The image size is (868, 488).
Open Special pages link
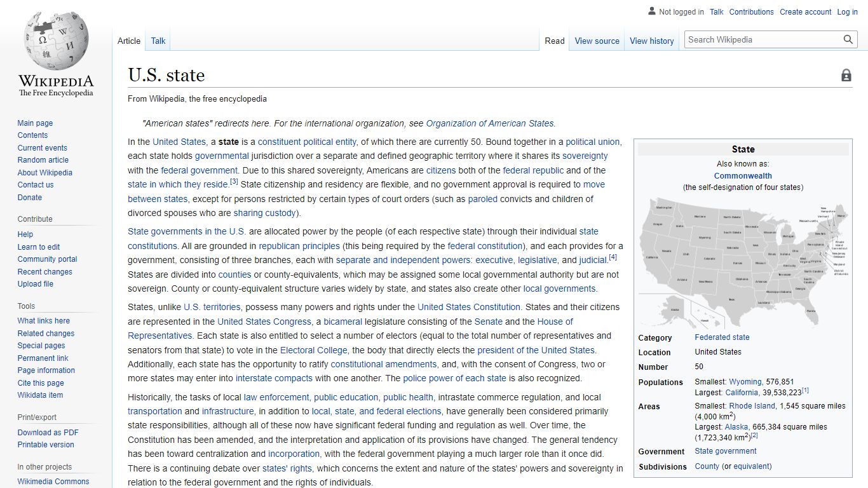pyautogui.click(x=41, y=346)
